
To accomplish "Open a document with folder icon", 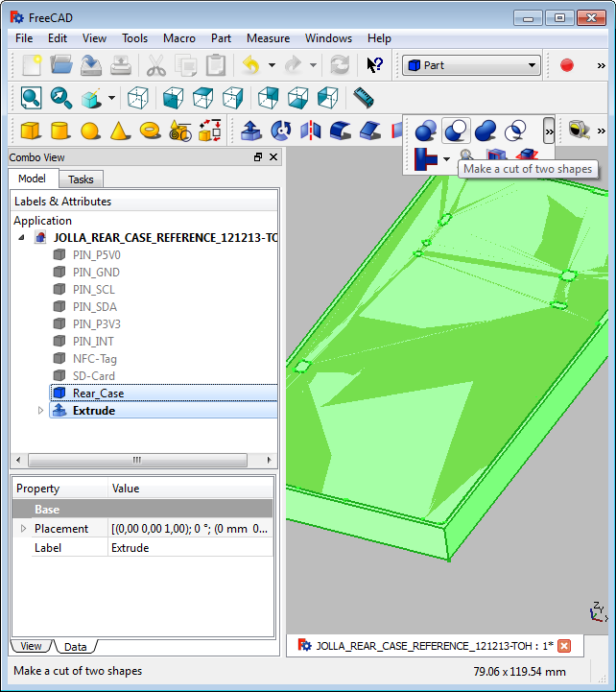I will tap(60, 65).
